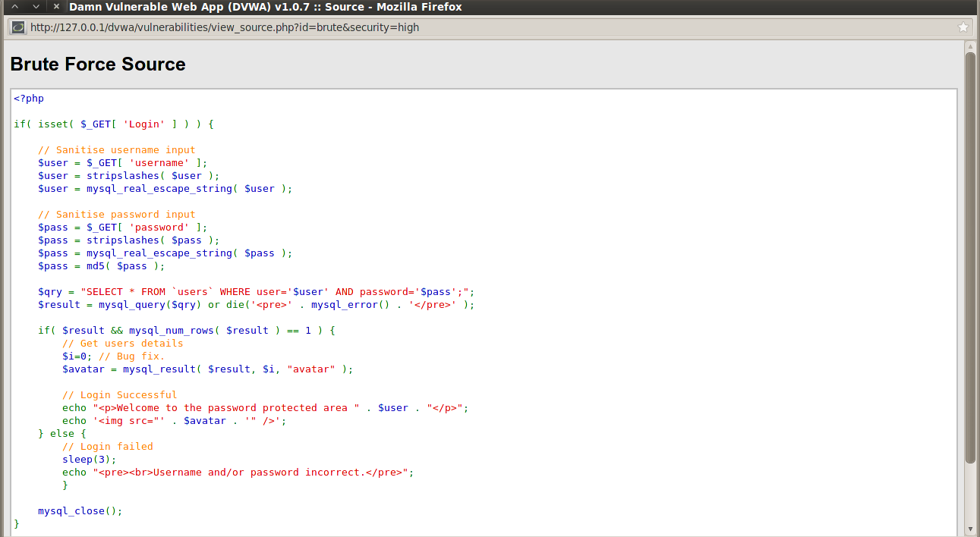980x537 pixels.
Task: Click the scrollbar up arrow
Action: (x=970, y=46)
